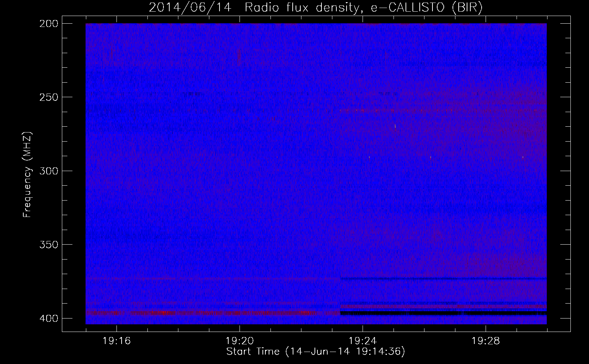The image size is (589, 364).
Task: Click the 'Start Time (14-Jun-14 19:14:36)' label
Action: 316,352
